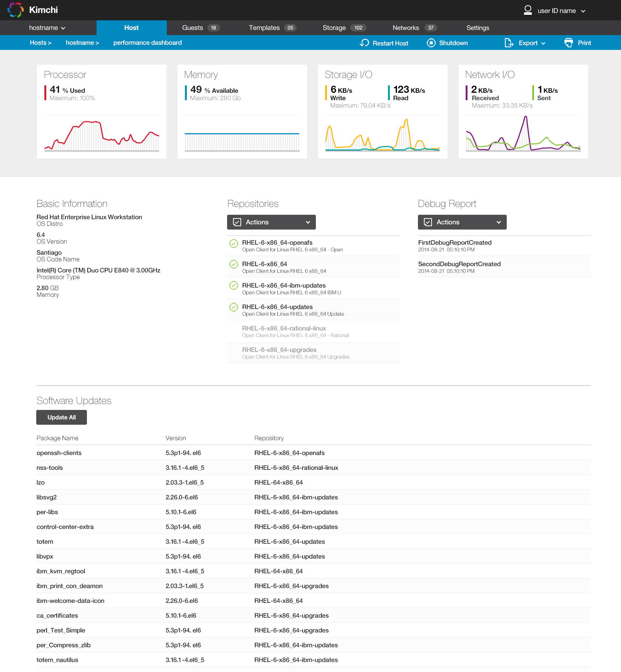621x672 pixels.
Task: Select the per_Compress_zlib package row
Action: click(314, 645)
